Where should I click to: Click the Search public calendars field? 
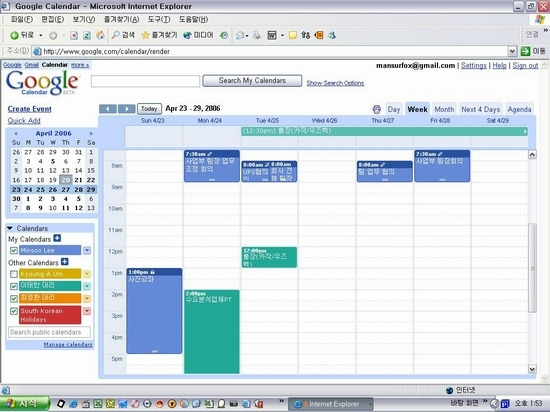[x=49, y=332]
